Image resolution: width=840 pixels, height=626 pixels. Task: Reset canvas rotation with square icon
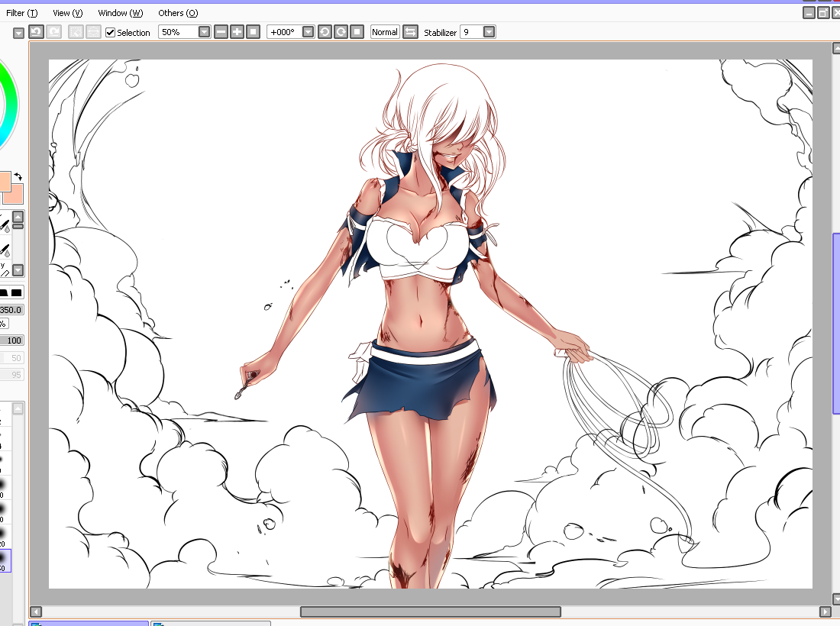357,32
